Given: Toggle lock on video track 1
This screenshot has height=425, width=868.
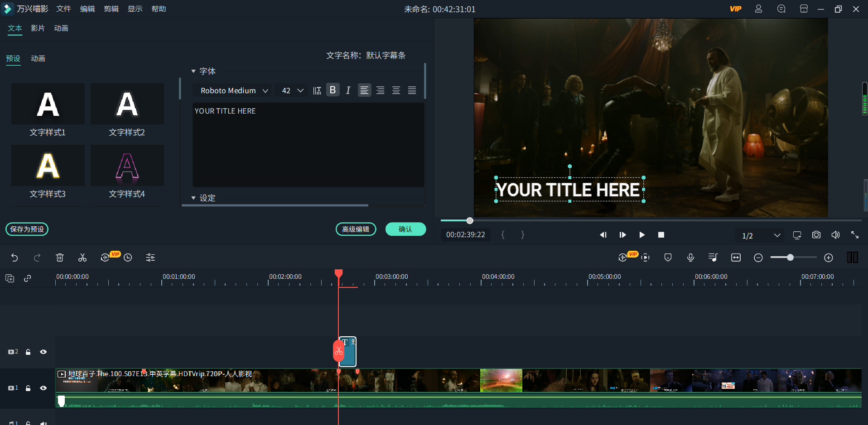Looking at the screenshot, I should click(28, 388).
